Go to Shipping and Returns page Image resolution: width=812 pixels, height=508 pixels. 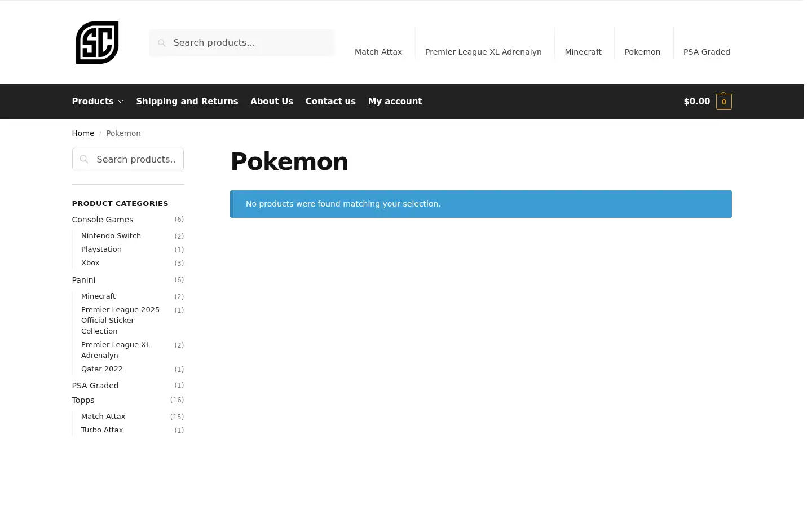point(187,102)
